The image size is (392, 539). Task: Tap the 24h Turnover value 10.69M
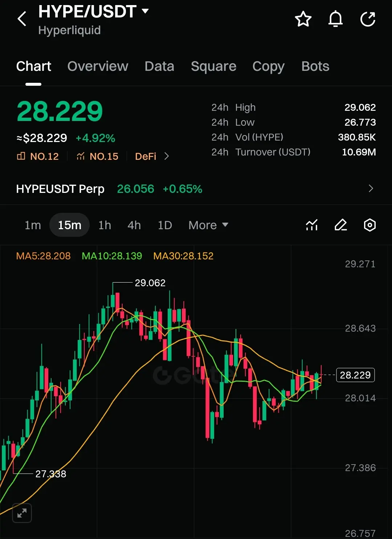(x=359, y=152)
